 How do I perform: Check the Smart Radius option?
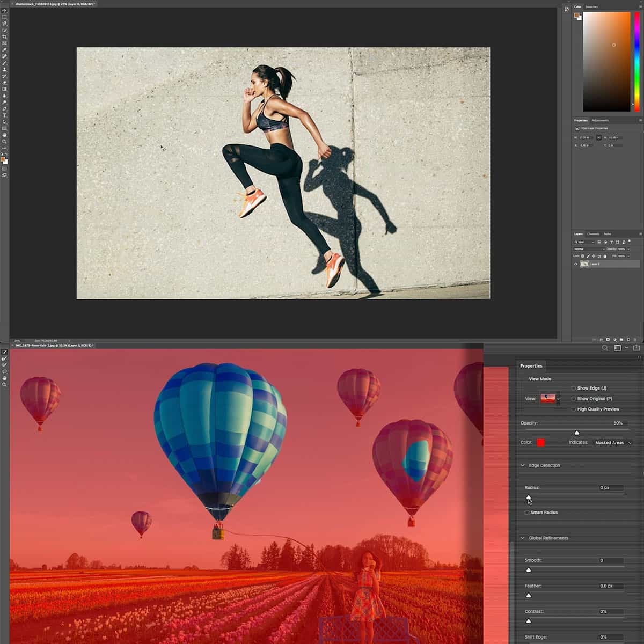pos(527,513)
